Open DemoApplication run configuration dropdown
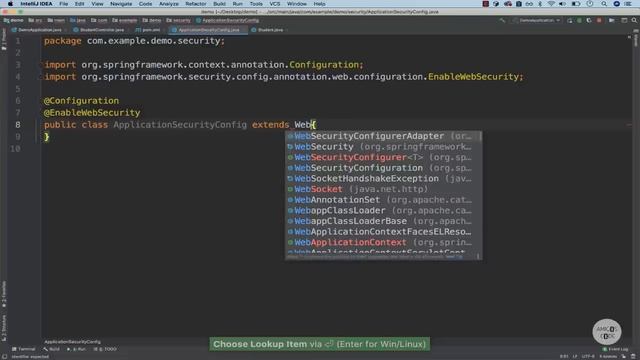 (537, 20)
